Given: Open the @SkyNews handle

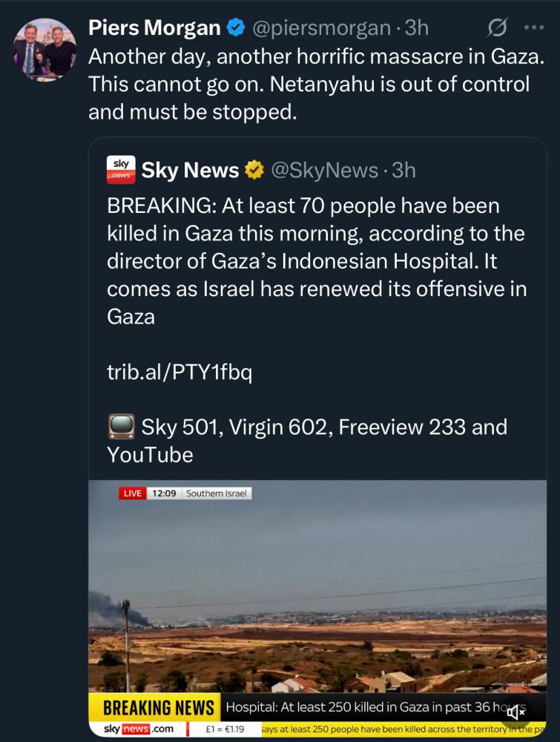Looking at the screenshot, I should [324, 171].
